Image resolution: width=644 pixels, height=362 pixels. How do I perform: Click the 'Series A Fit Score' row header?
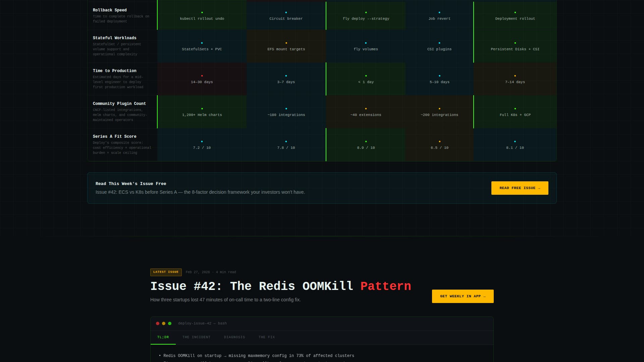click(122, 145)
